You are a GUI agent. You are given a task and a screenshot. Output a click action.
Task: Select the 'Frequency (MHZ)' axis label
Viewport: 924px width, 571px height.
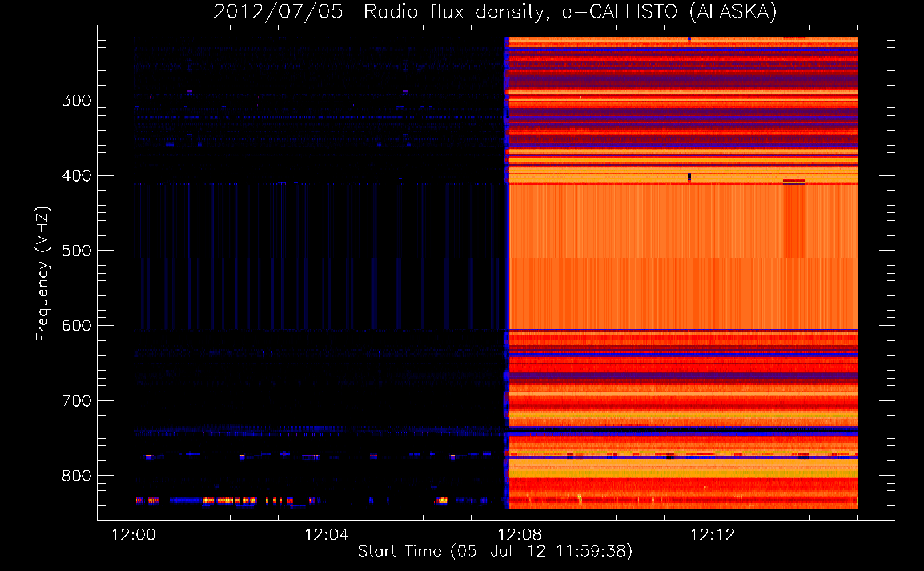(x=43, y=274)
